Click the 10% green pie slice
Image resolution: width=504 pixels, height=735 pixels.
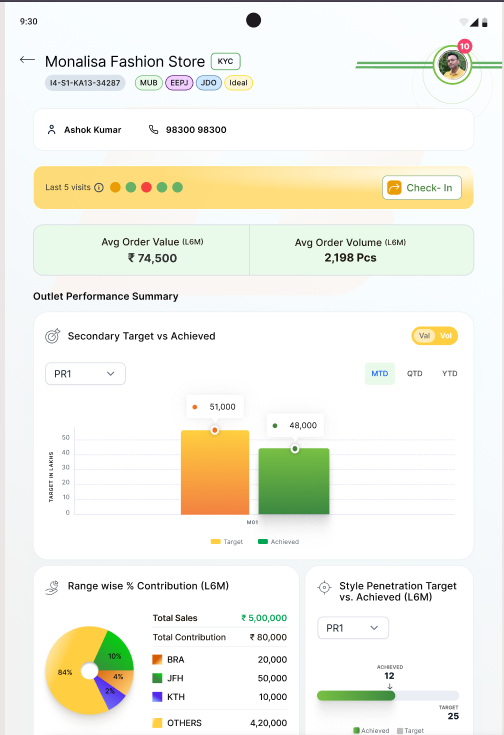coord(115,654)
